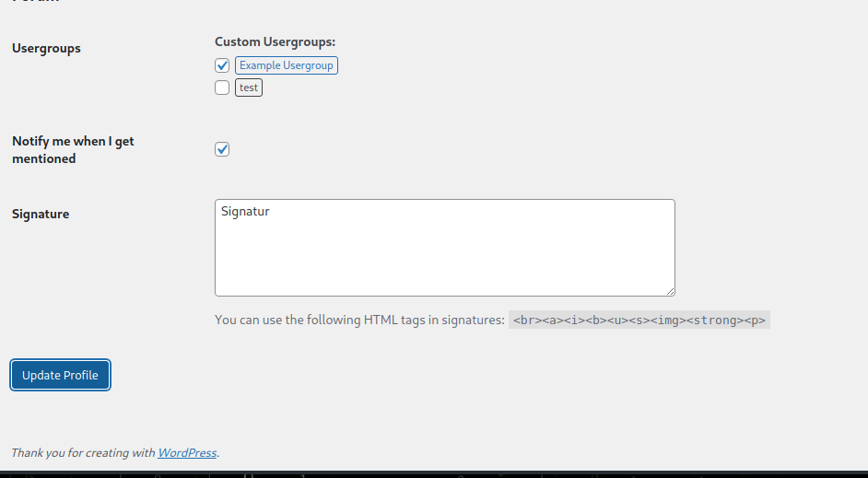This screenshot has height=478, width=868.
Task: Disable the mention notification checkbox
Action: [x=222, y=149]
